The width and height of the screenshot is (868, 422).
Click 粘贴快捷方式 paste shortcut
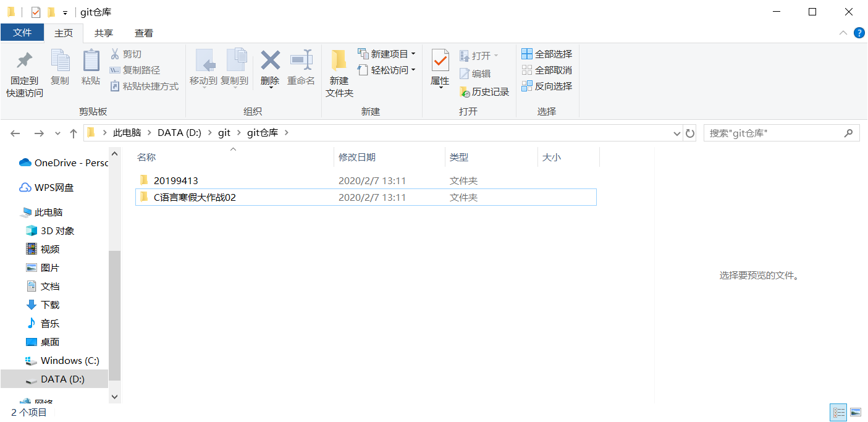tap(144, 87)
